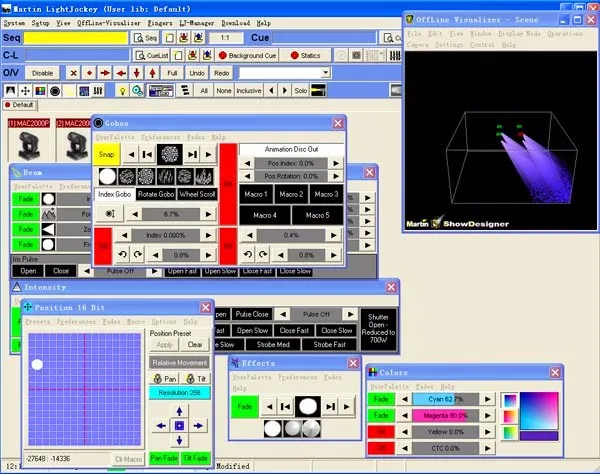The image size is (600, 474).
Task: Click the Seq browse button
Action: click(x=145, y=38)
